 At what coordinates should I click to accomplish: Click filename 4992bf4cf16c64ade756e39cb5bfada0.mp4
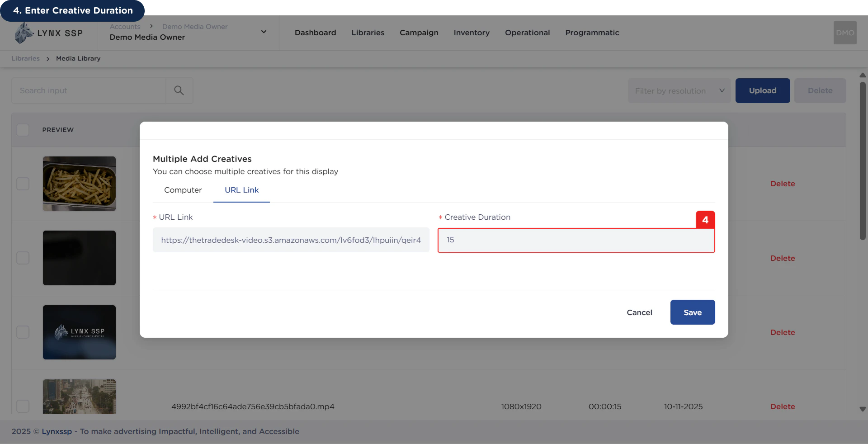[253, 406]
